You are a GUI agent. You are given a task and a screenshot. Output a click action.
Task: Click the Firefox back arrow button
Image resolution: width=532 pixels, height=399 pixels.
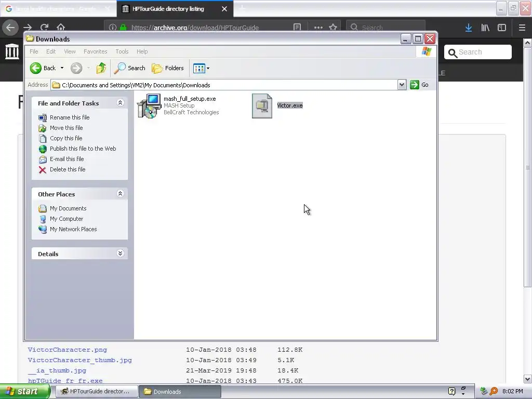[x=10, y=27]
